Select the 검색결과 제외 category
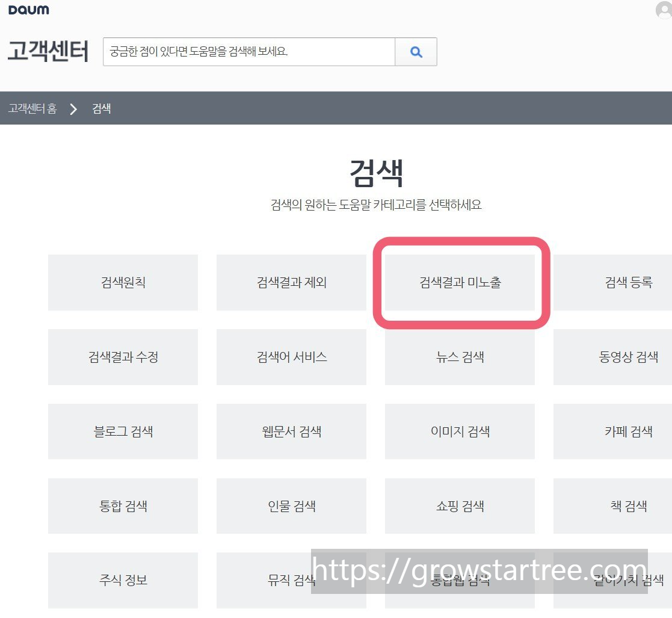Screen dimensions: 672x618 291,282
